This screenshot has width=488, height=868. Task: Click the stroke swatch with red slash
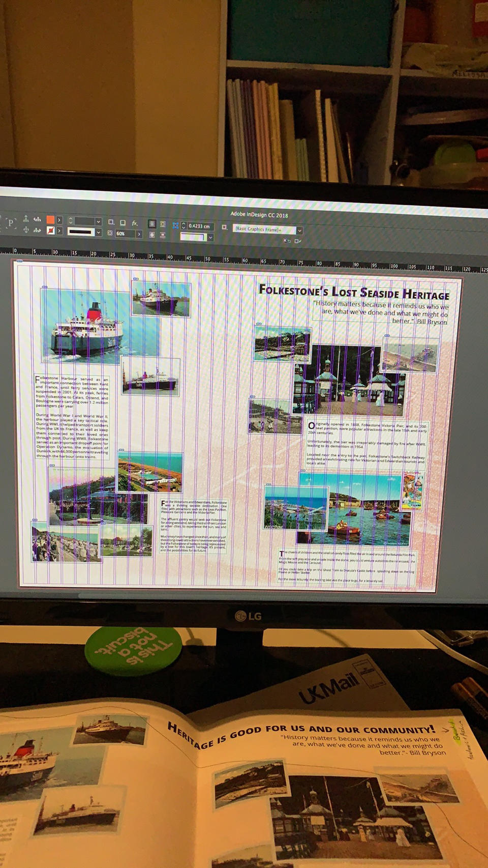(x=50, y=230)
